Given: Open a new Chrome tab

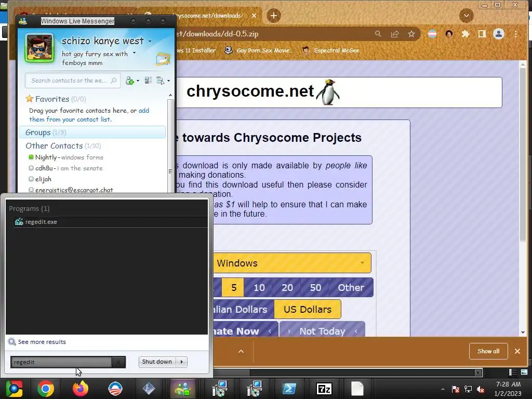Looking at the screenshot, I should (x=273, y=16).
